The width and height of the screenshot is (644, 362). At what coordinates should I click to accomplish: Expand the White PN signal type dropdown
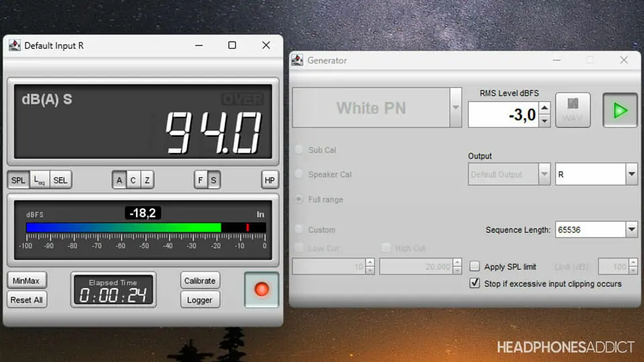pyautogui.click(x=455, y=107)
